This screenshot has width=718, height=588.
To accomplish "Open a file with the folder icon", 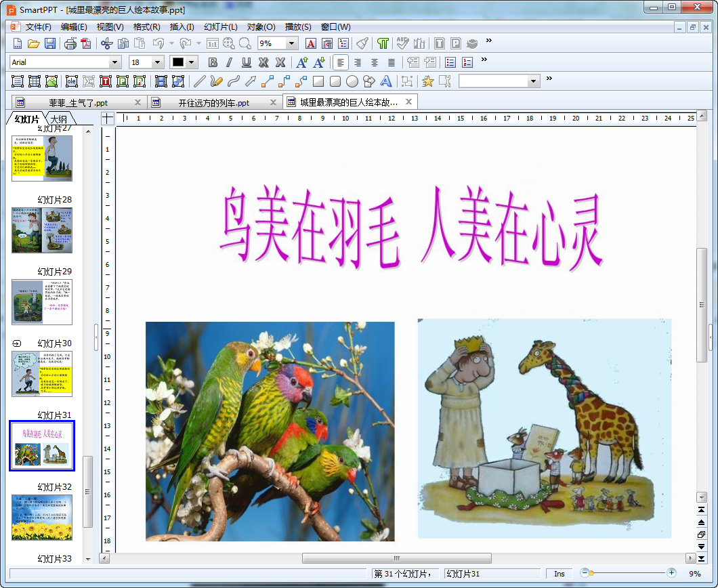I will (33, 43).
